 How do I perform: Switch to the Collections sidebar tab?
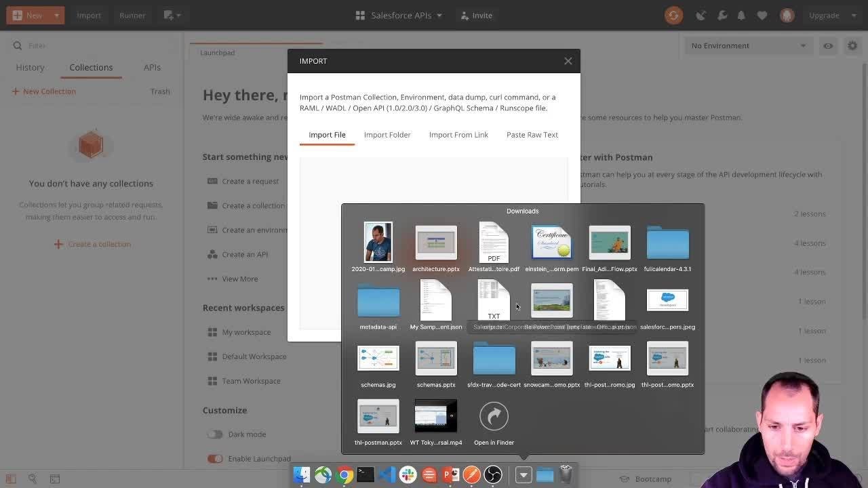pos(91,67)
